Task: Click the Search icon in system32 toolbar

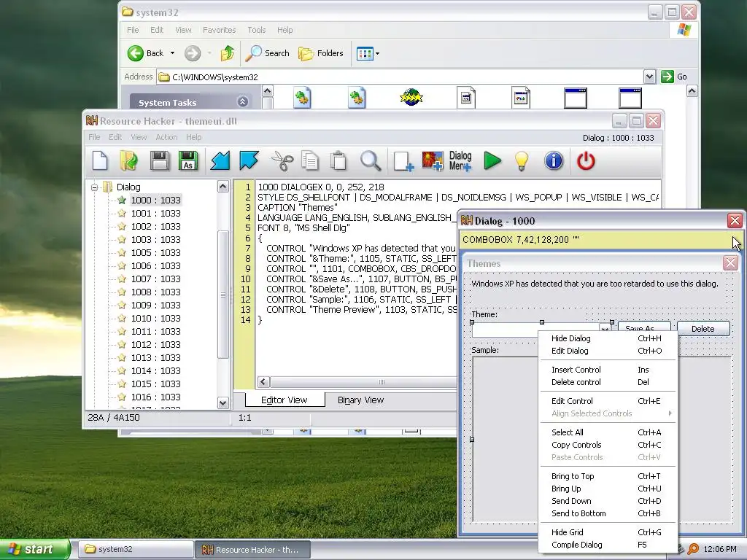Action: 267,53
